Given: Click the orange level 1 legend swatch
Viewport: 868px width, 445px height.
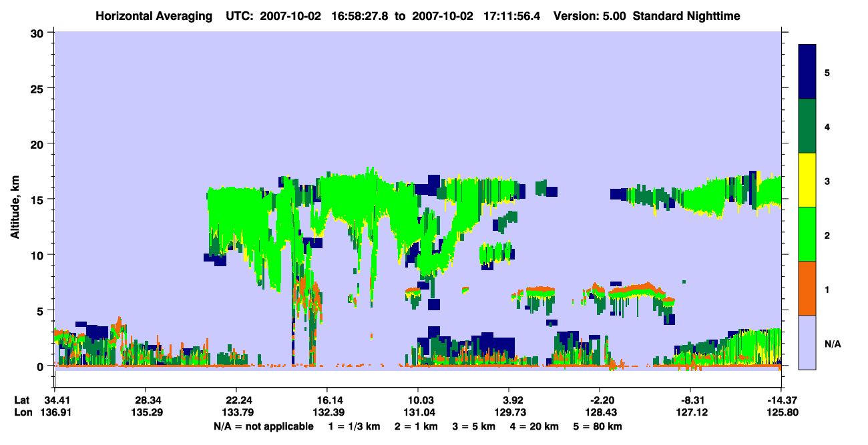Looking at the screenshot, I should pyautogui.click(x=807, y=288).
